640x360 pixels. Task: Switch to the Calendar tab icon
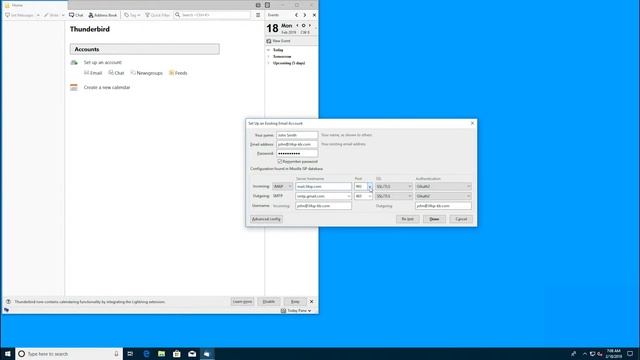coord(258,5)
